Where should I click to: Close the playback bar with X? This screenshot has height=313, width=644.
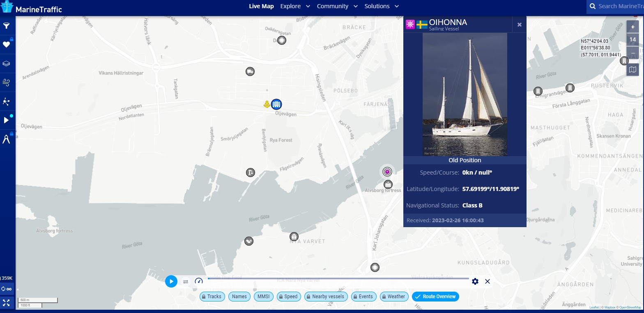coord(488,281)
